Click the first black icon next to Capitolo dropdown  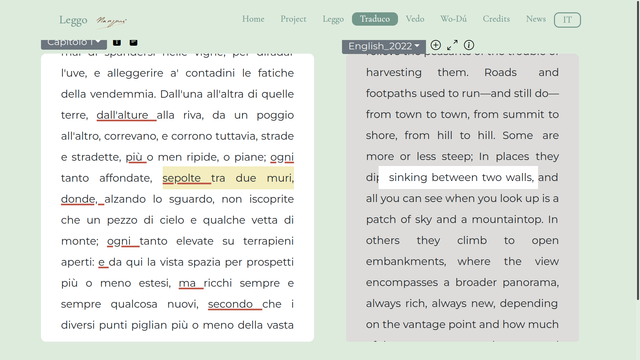click(117, 42)
